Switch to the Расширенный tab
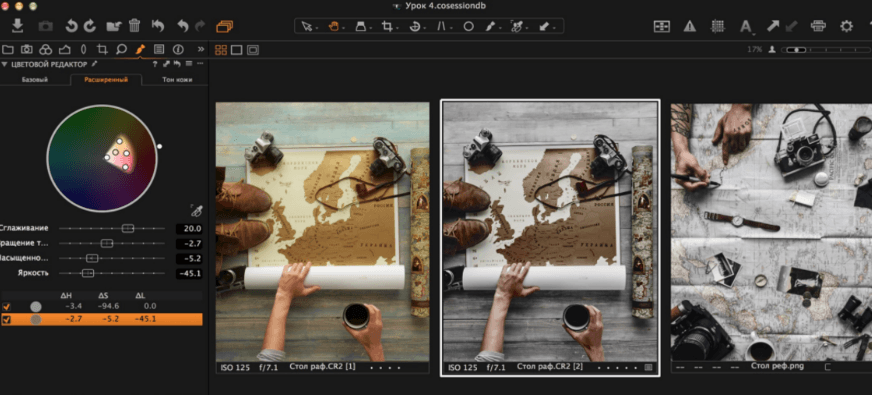Screen dimensions: 872x395 pyautogui.click(x=106, y=80)
